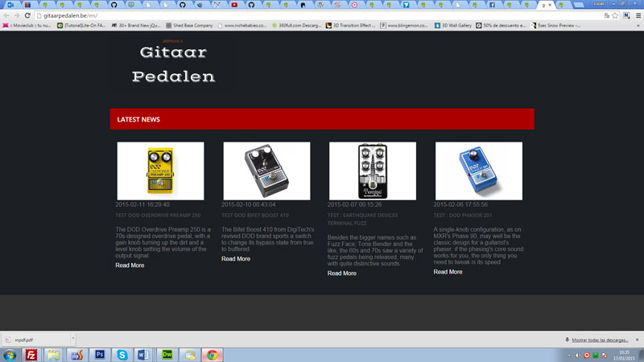Click Mostrar todas las descargas link

tap(600, 339)
